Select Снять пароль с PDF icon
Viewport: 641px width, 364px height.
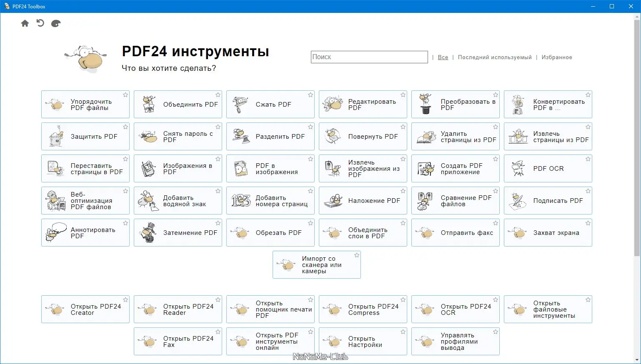[x=148, y=137]
